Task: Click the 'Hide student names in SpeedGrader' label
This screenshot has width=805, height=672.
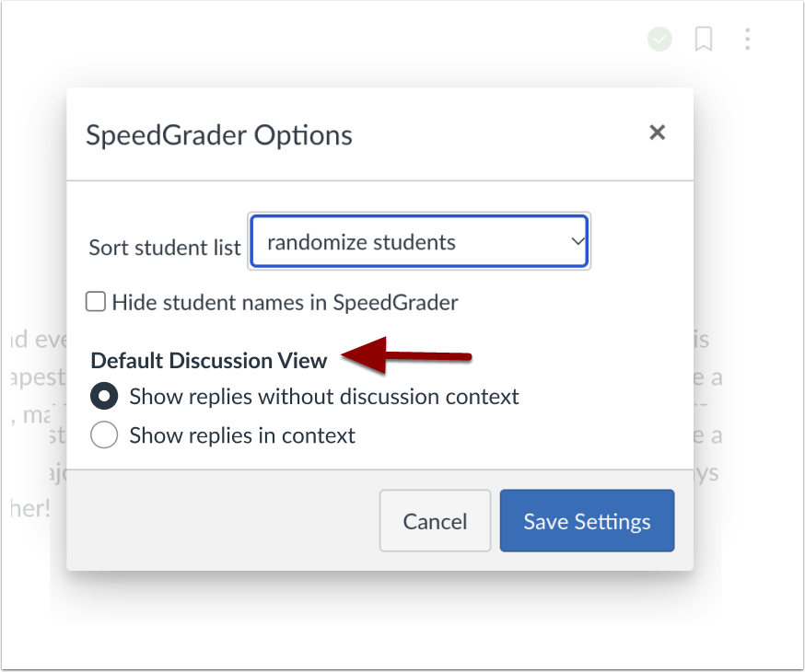Action: tap(285, 303)
